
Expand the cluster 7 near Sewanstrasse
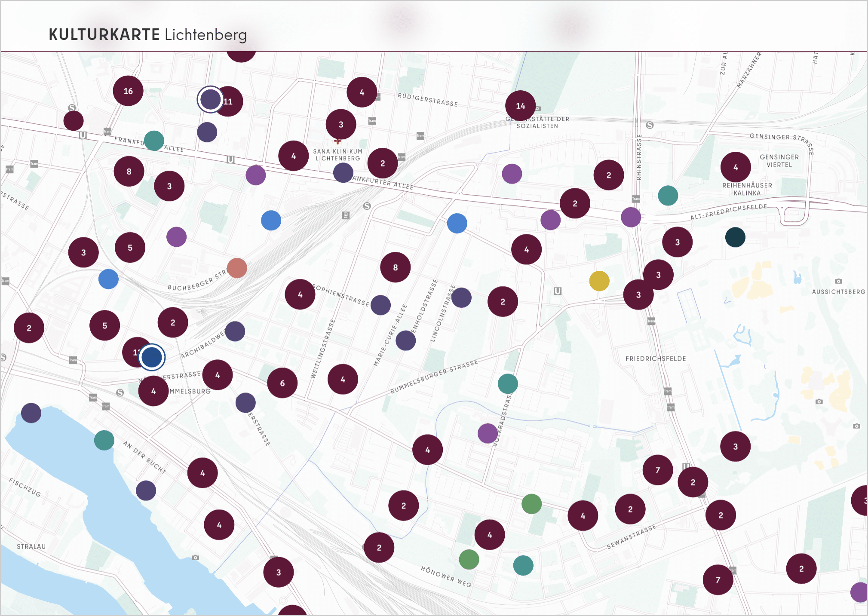[x=657, y=470]
